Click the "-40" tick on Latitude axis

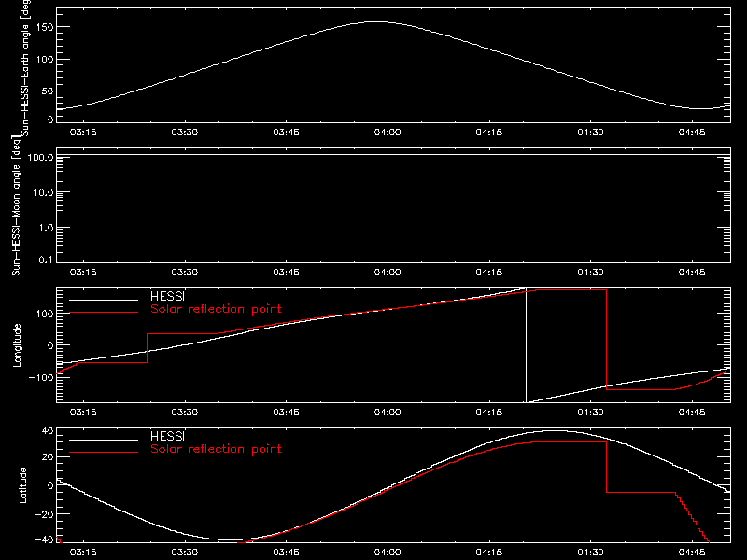pos(44,540)
